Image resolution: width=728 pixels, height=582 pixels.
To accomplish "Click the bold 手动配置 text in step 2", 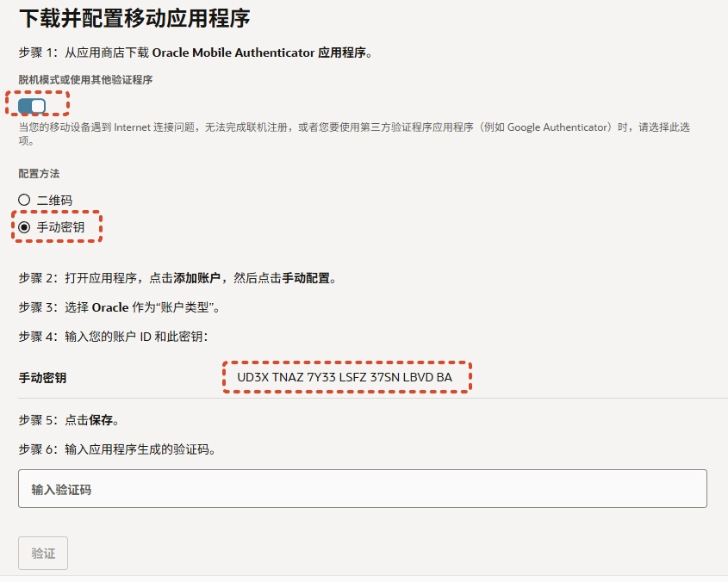I will [307, 278].
